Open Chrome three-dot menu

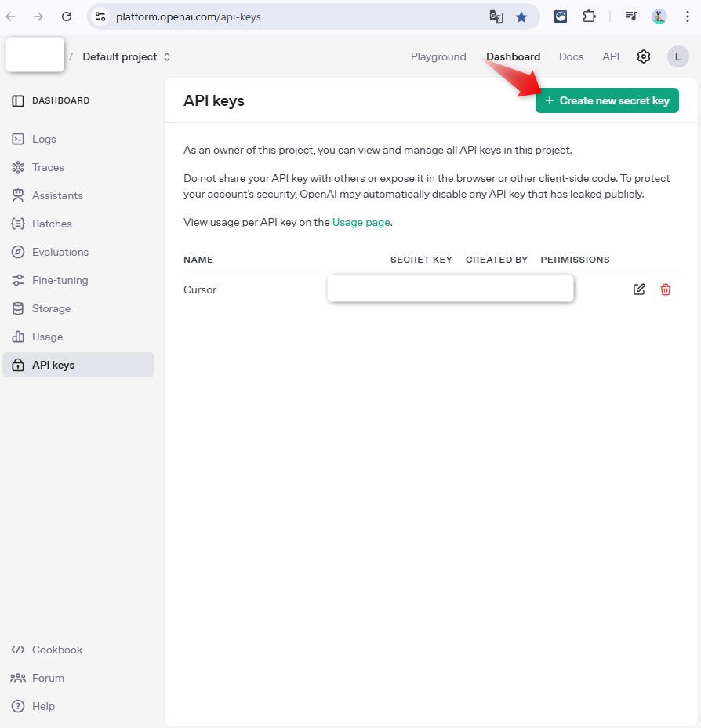[x=687, y=16]
